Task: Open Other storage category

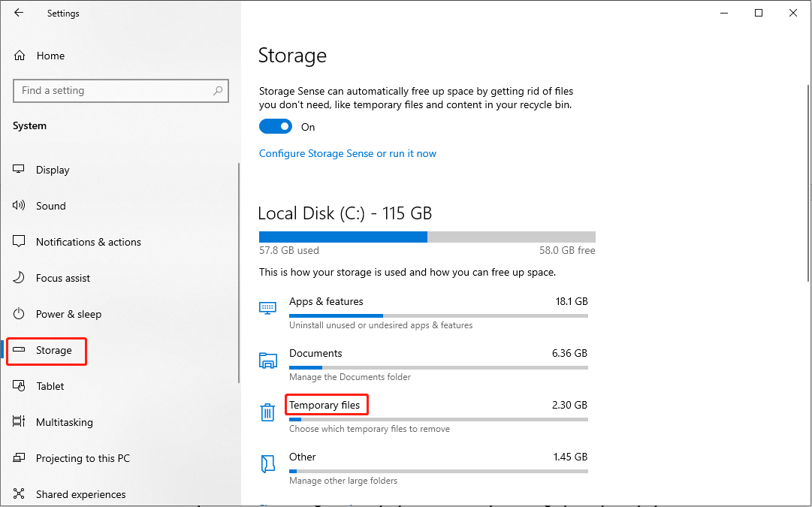Action: click(x=303, y=457)
